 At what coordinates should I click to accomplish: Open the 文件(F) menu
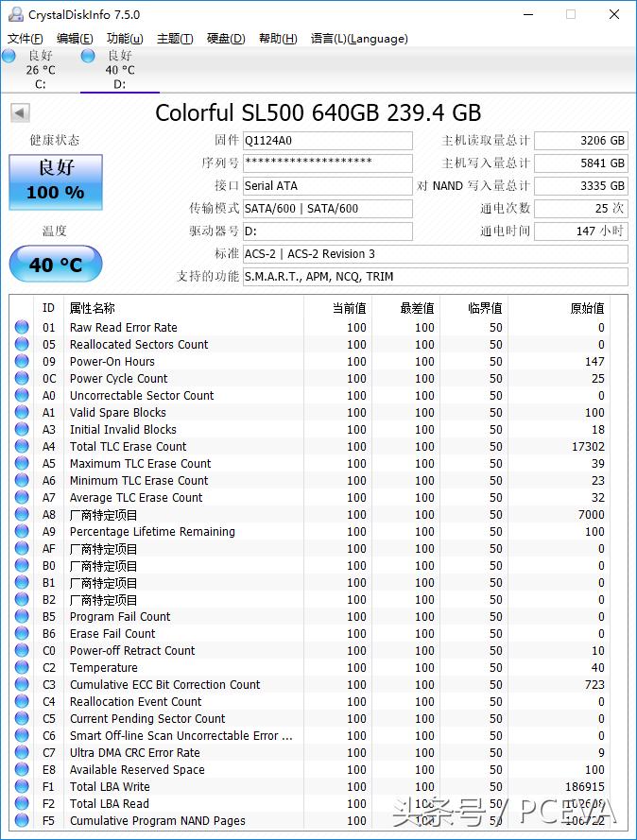26,39
